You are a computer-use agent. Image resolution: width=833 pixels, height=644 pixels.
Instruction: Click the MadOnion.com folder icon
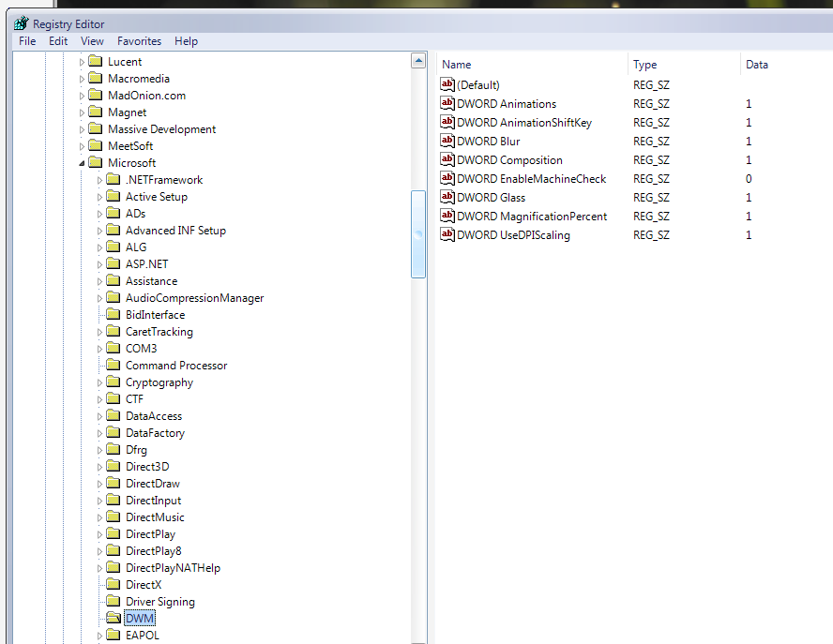(x=96, y=95)
